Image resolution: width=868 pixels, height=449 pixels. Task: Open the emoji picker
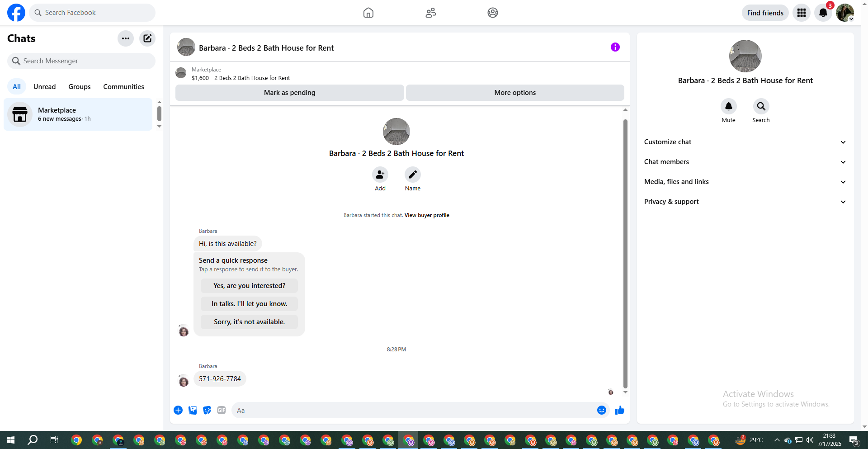point(602,410)
